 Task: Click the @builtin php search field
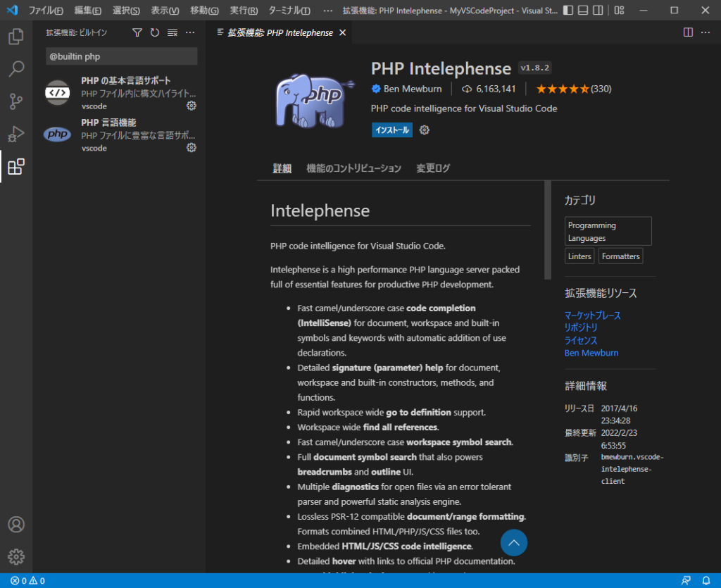[x=121, y=56]
